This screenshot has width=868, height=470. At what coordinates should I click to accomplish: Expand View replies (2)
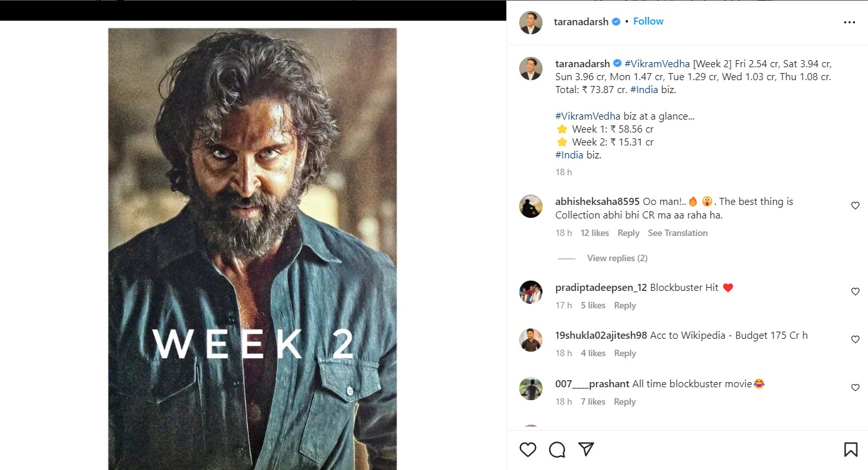(x=617, y=258)
